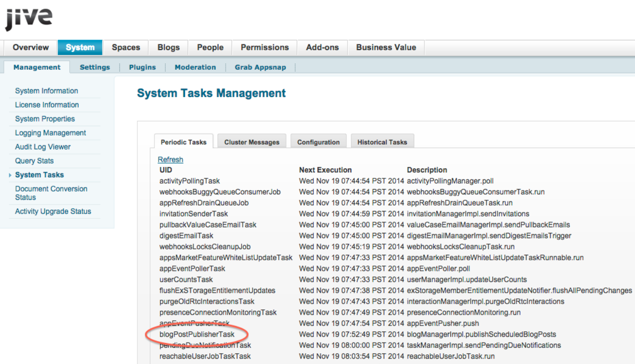View the Historical Tasks tab
635x364 pixels.
(382, 142)
